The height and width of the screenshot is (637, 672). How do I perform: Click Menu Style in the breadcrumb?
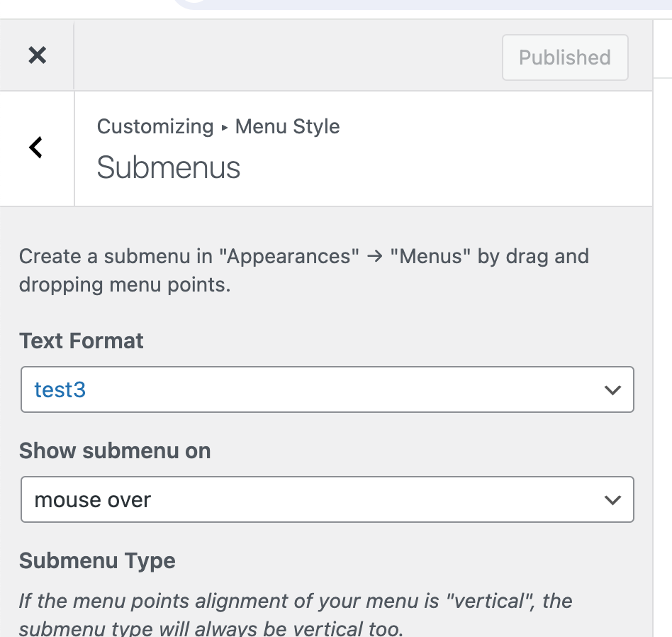(x=287, y=127)
